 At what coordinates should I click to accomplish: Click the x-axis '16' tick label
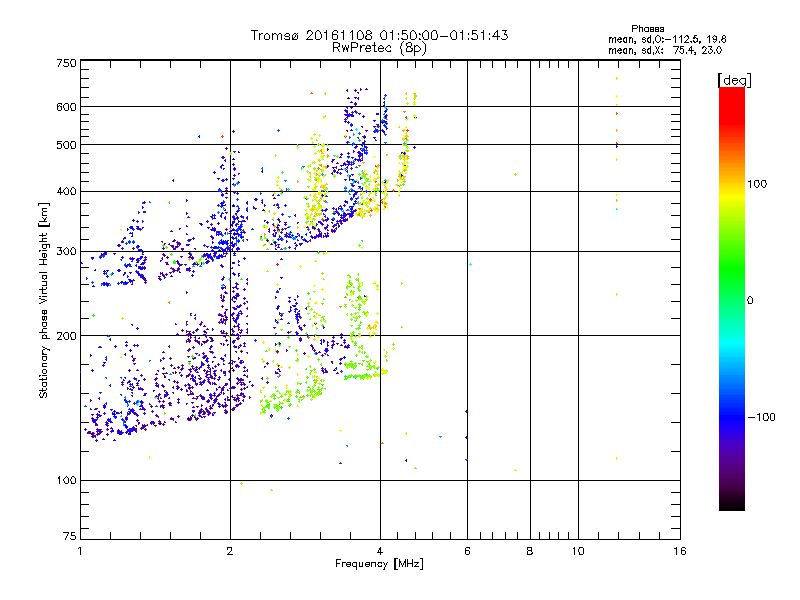point(680,551)
